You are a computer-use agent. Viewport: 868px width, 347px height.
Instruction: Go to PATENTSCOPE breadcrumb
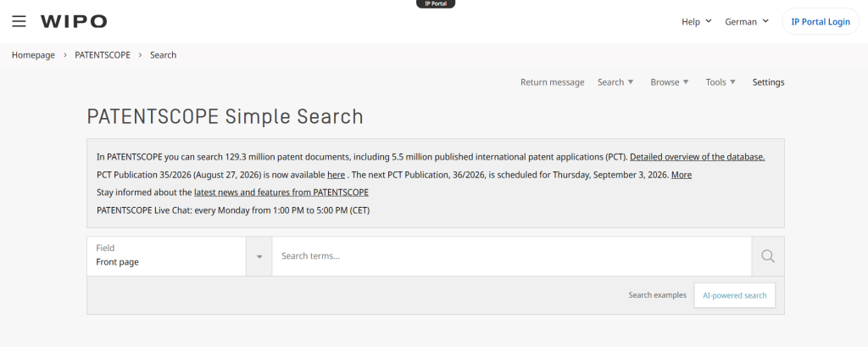tap(103, 55)
